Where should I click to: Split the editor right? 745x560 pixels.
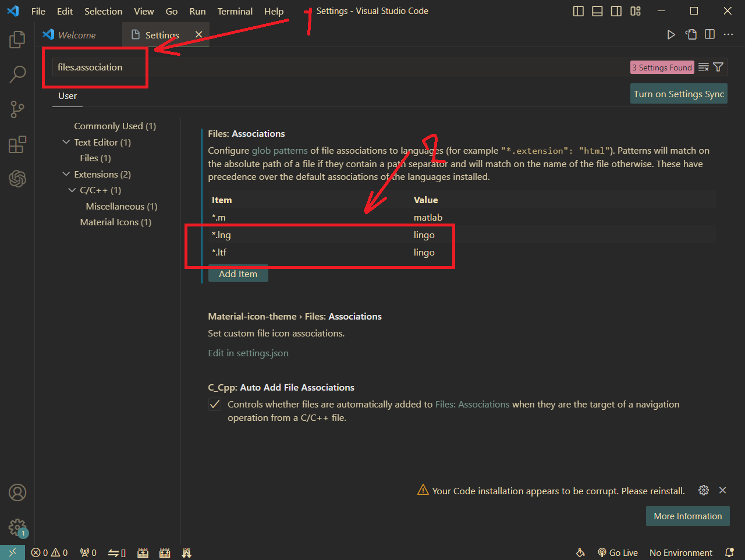(x=709, y=34)
